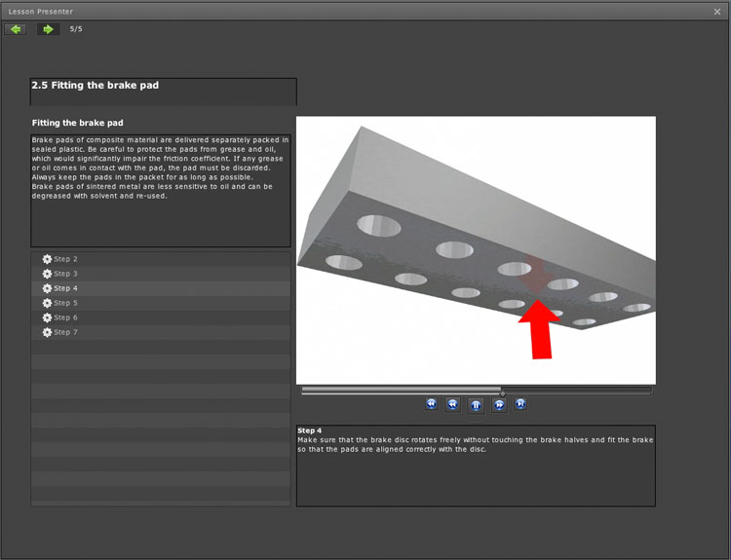Click the animation progress slider handle
The image size is (731, 560).
[x=502, y=392]
